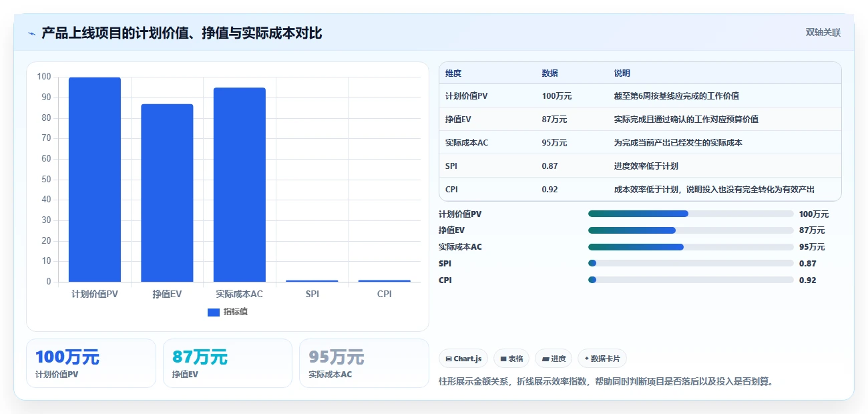The image size is (868, 414).
Task: Click the 数据卡片 tag pill
Action: coord(602,359)
